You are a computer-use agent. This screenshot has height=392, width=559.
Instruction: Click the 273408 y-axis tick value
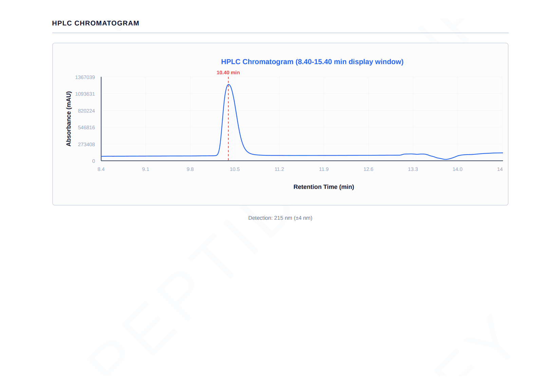point(86,144)
